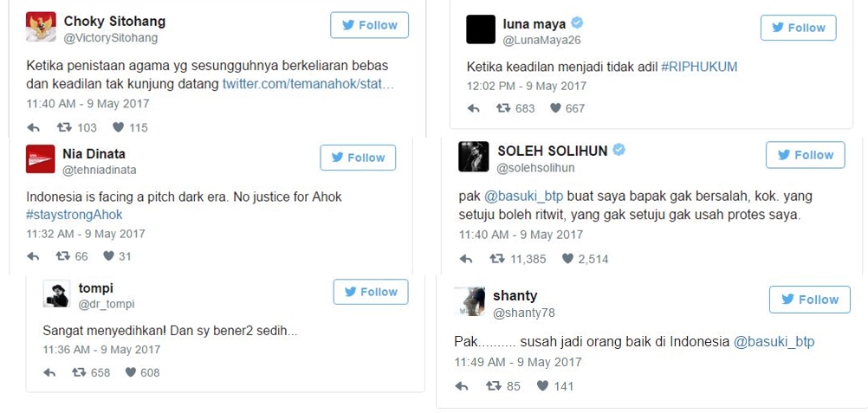View the @LunaMaya26 handle profile
This screenshot has width=868, height=413.
541,41
